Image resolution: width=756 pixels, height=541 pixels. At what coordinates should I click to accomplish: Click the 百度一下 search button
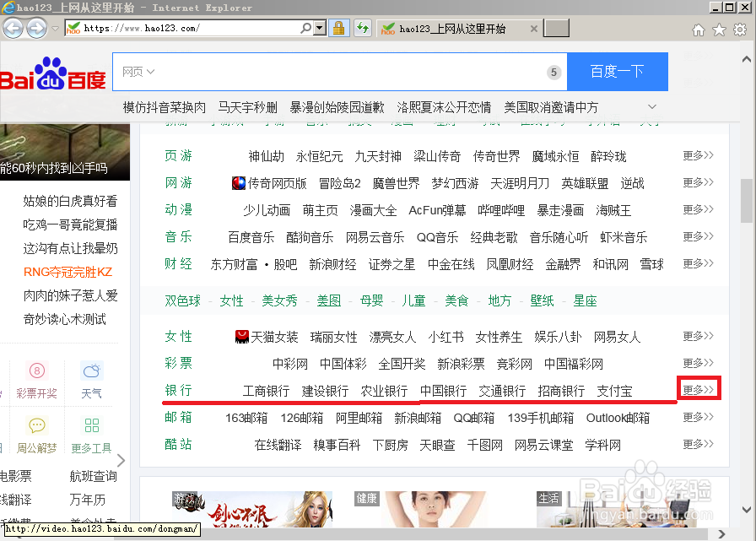pos(617,72)
